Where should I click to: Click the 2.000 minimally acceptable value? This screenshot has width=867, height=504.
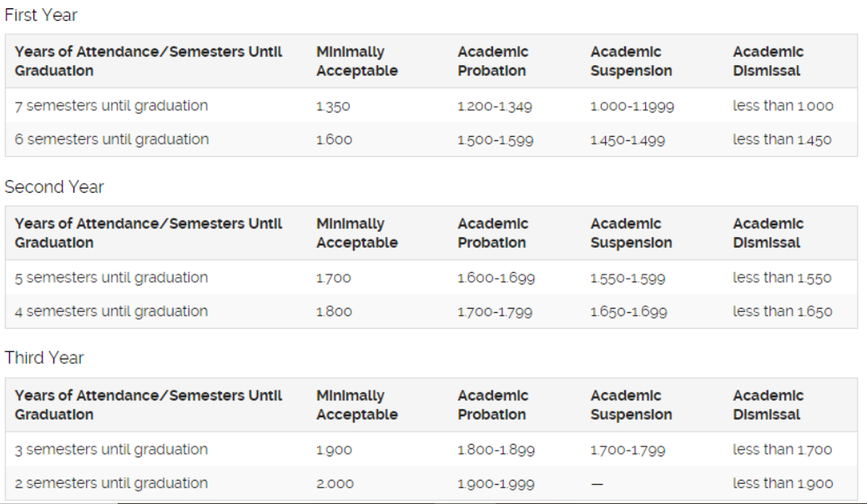tap(335, 484)
